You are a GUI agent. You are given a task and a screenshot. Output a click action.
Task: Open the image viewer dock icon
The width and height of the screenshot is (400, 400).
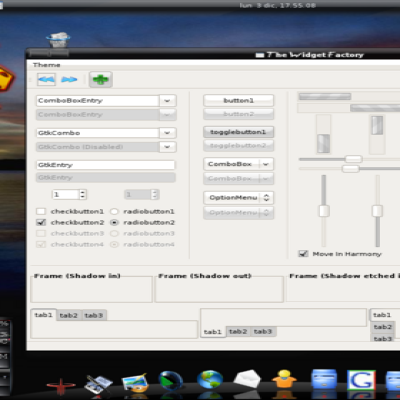(135, 383)
